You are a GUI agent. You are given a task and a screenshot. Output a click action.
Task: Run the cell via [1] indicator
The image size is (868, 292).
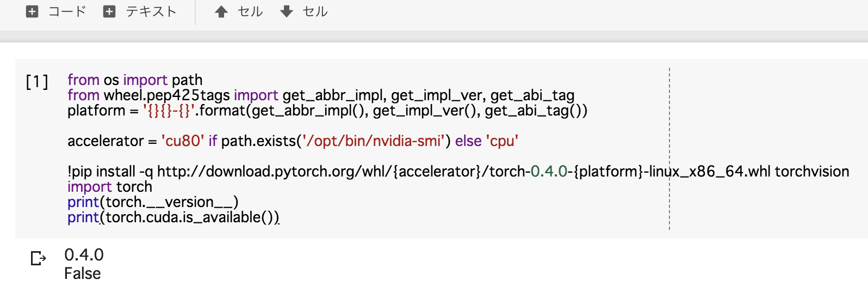(x=37, y=82)
